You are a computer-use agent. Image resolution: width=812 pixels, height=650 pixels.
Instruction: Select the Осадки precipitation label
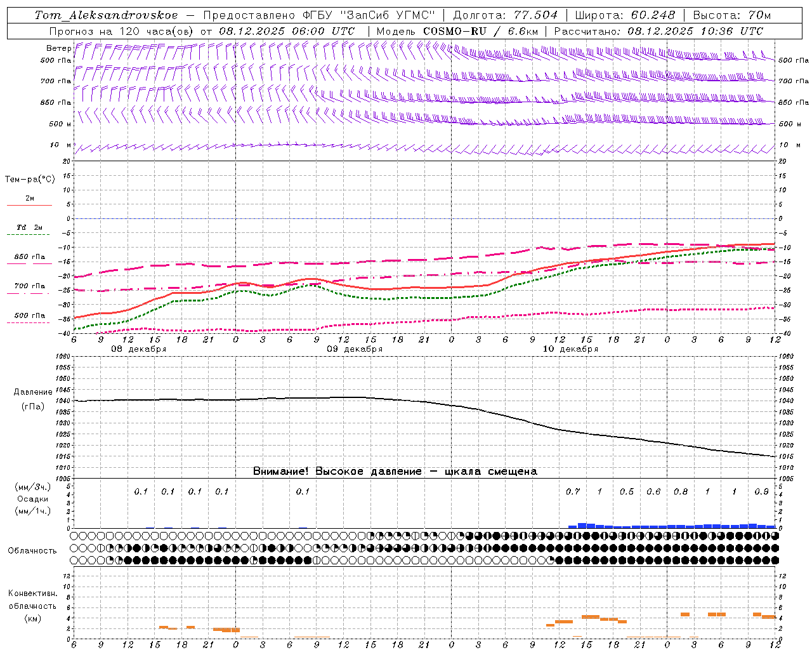(x=33, y=499)
